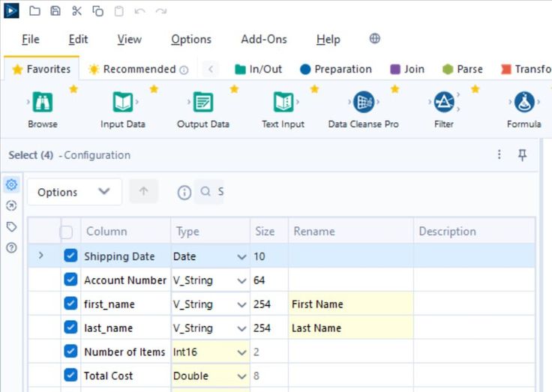Uncheck the Shipping Date checkbox
Viewport: 552px width, 392px height.
coord(70,256)
